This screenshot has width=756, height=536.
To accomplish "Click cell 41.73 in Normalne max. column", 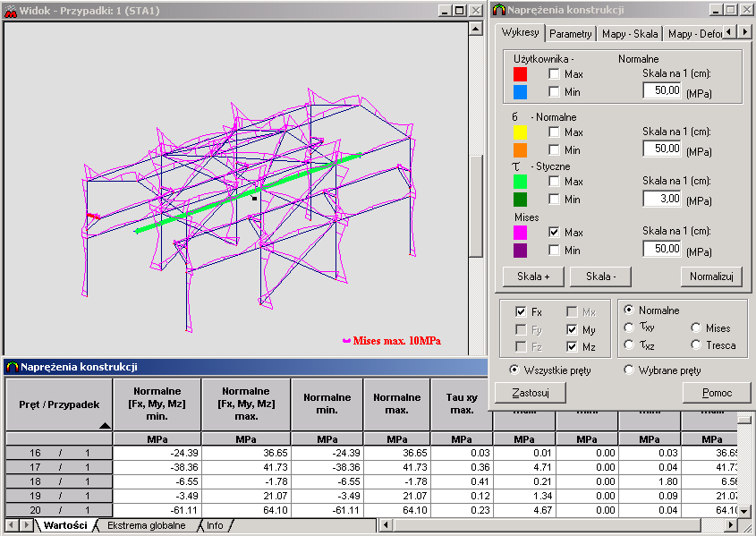I will tap(397, 467).
